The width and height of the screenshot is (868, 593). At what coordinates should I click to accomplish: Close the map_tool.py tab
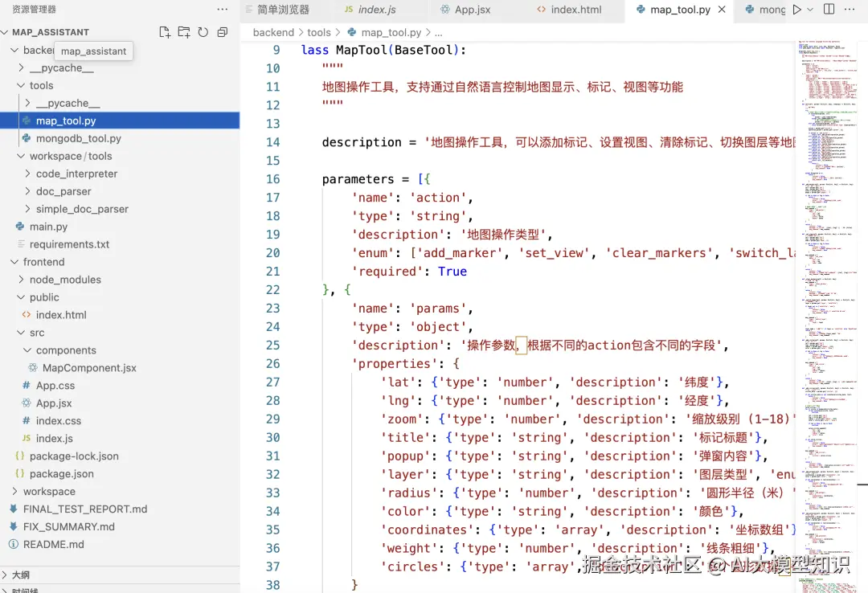pos(722,10)
